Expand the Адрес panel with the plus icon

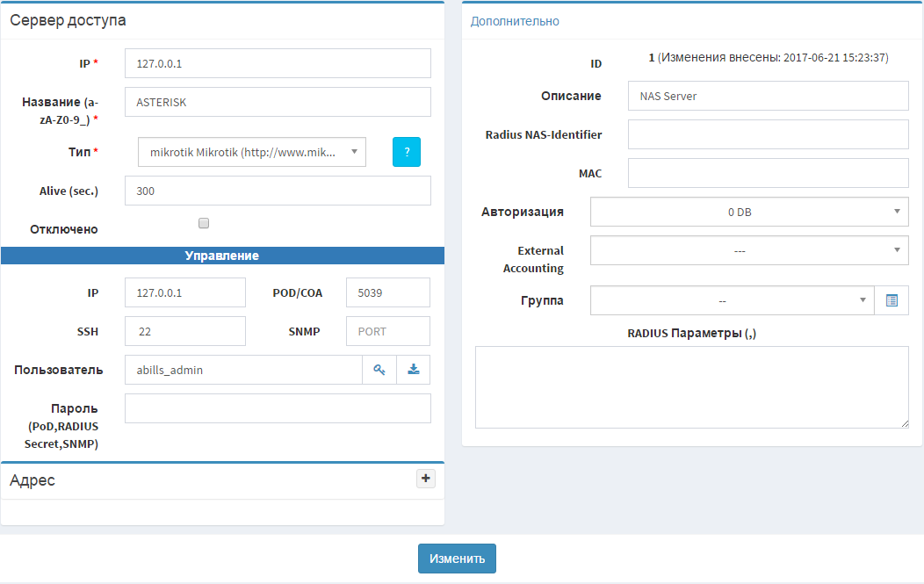(425, 479)
